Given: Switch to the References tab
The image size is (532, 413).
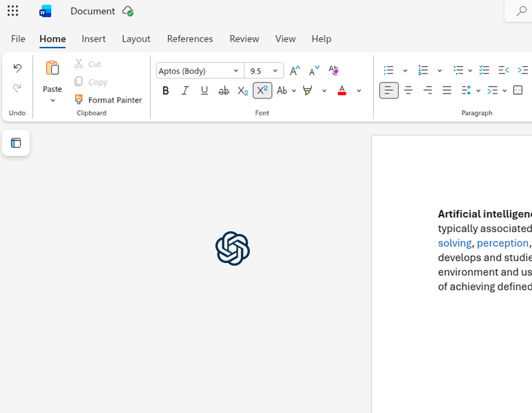Looking at the screenshot, I should click(x=189, y=39).
